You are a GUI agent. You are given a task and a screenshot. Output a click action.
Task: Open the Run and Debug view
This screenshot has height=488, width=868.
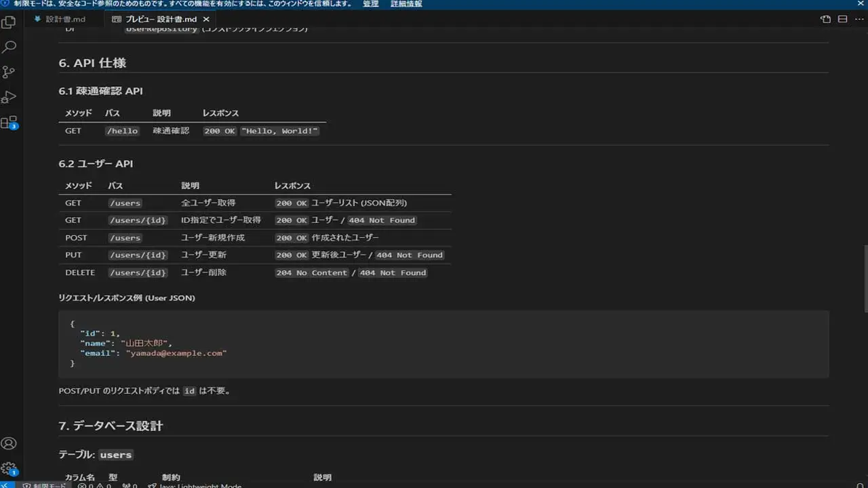pyautogui.click(x=9, y=97)
